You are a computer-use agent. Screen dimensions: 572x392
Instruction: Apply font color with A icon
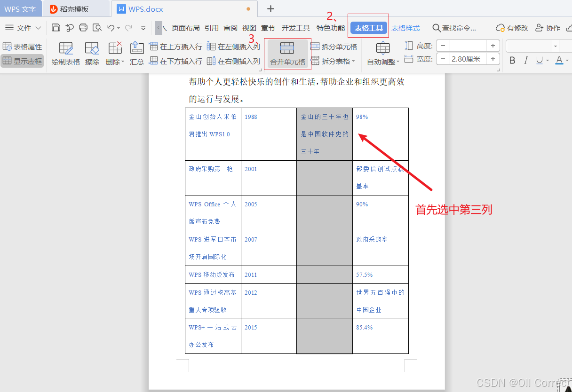tap(559, 60)
